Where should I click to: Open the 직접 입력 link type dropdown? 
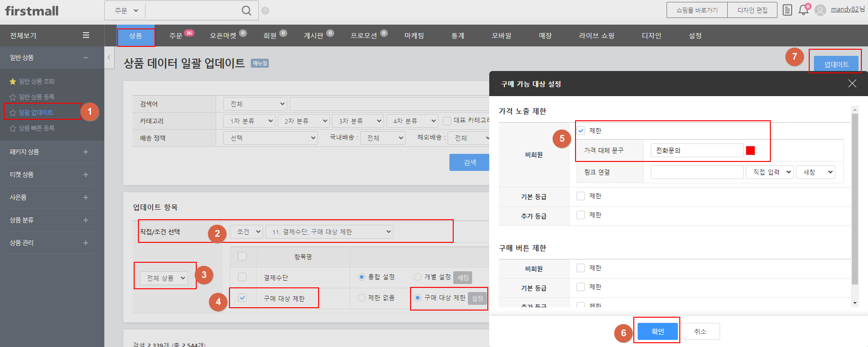[770, 172]
